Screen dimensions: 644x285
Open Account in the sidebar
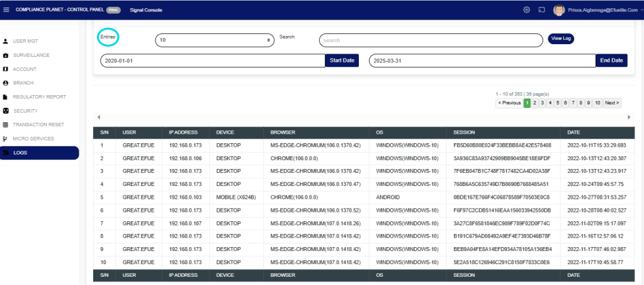[25, 69]
